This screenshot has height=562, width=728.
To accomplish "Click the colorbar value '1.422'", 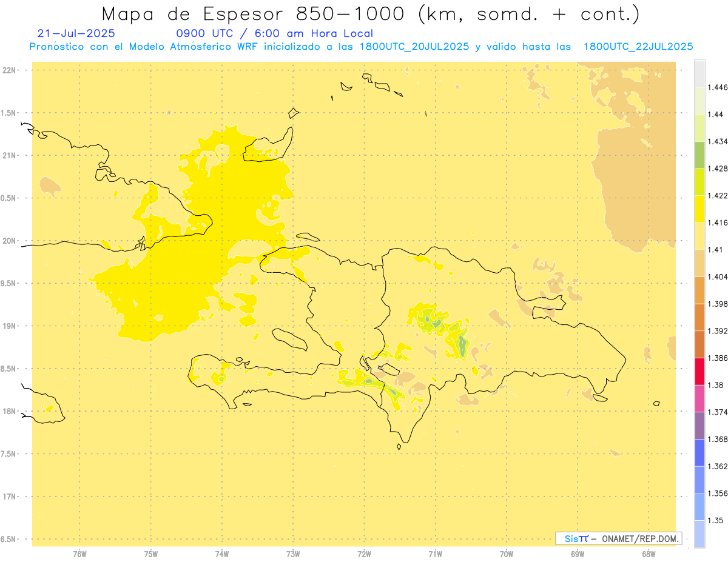I will [718, 195].
